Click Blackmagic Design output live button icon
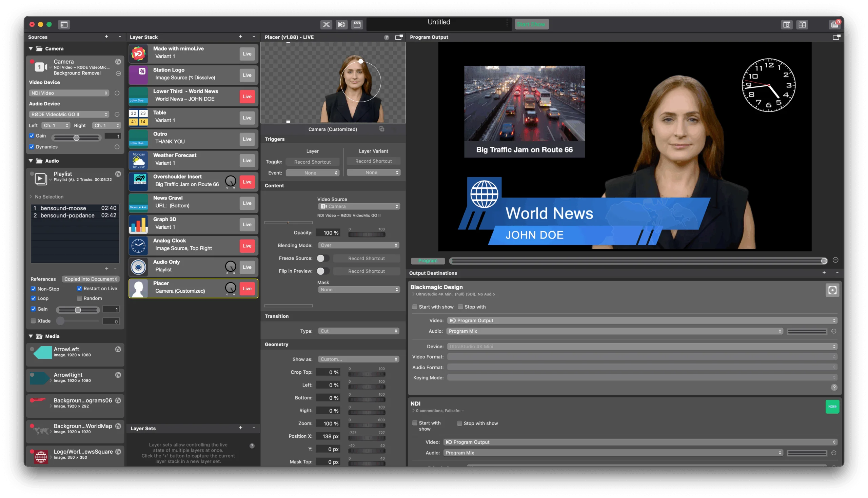 [832, 290]
